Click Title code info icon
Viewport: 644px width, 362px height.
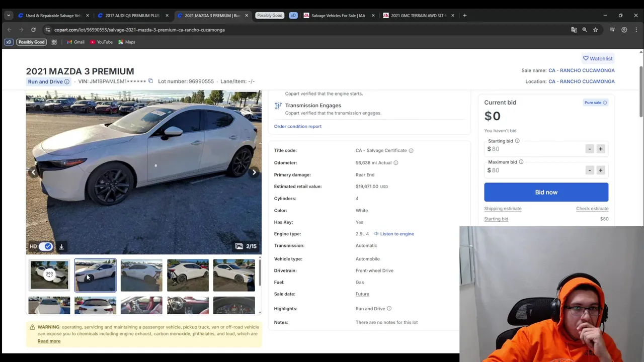pyautogui.click(x=411, y=150)
